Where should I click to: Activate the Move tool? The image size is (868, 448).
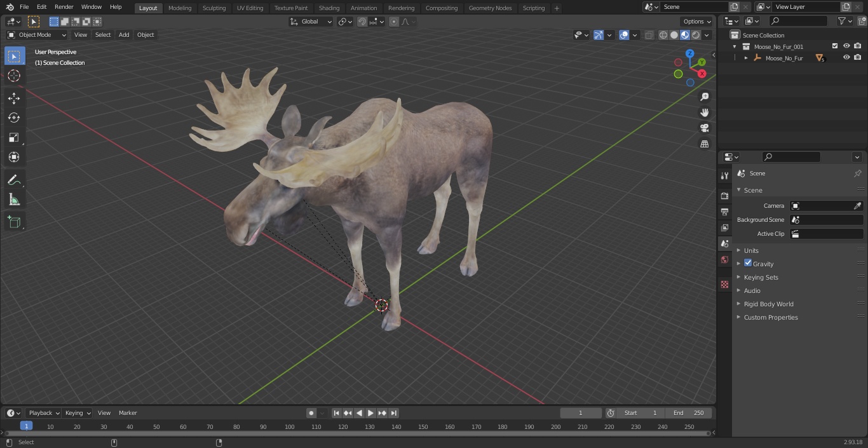tap(14, 98)
